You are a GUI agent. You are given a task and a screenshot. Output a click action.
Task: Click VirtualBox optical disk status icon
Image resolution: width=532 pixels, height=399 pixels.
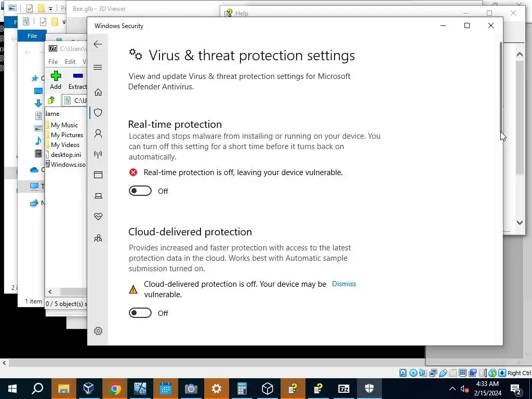[413, 373]
